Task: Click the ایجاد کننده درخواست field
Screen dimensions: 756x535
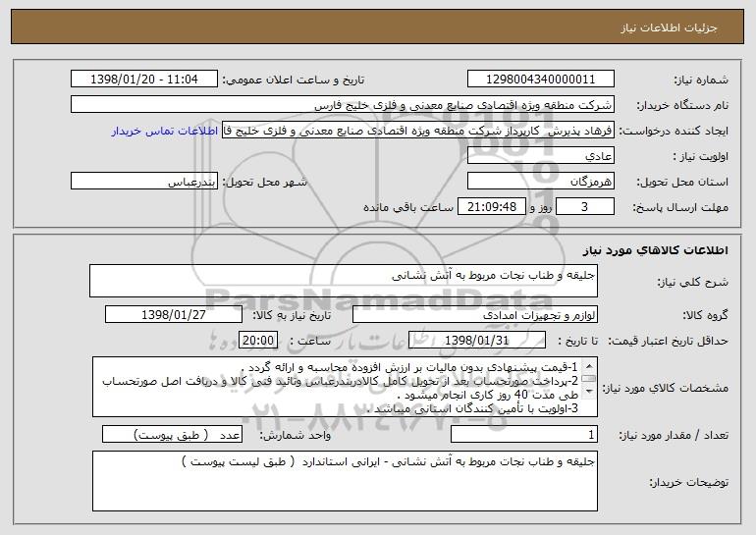Action: pyautogui.click(x=418, y=131)
